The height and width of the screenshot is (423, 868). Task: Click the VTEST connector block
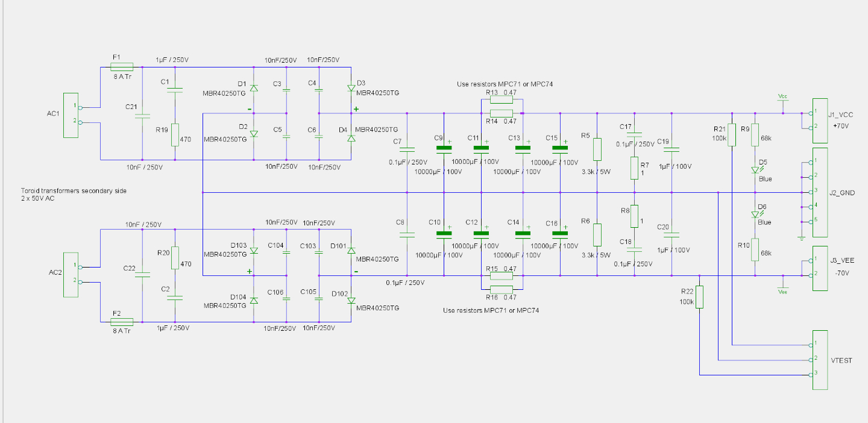coord(820,360)
